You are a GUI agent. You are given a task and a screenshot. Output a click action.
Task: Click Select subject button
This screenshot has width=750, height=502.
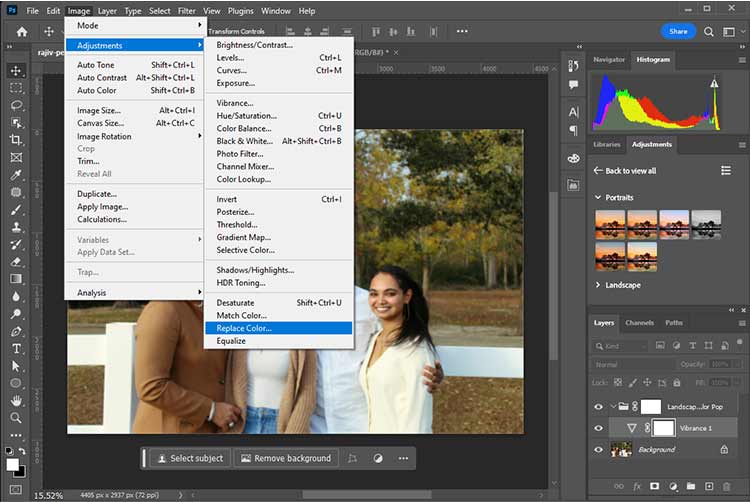(190, 458)
